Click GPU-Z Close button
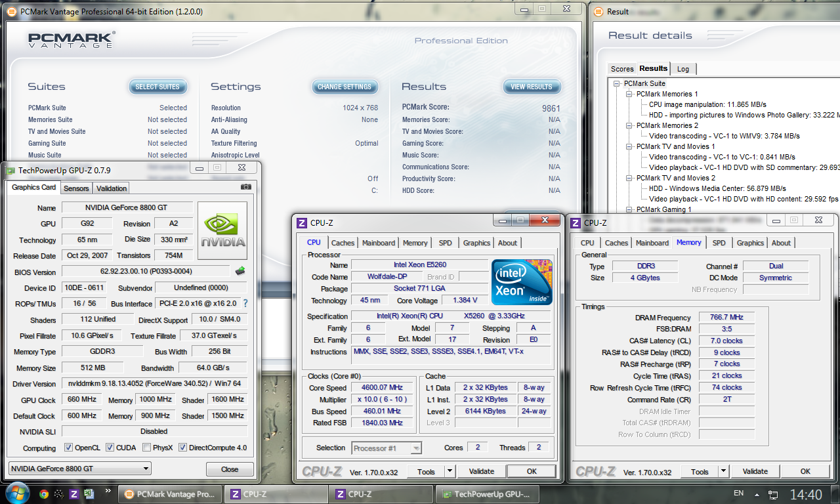Screen dimensions: 840x504 230,469
